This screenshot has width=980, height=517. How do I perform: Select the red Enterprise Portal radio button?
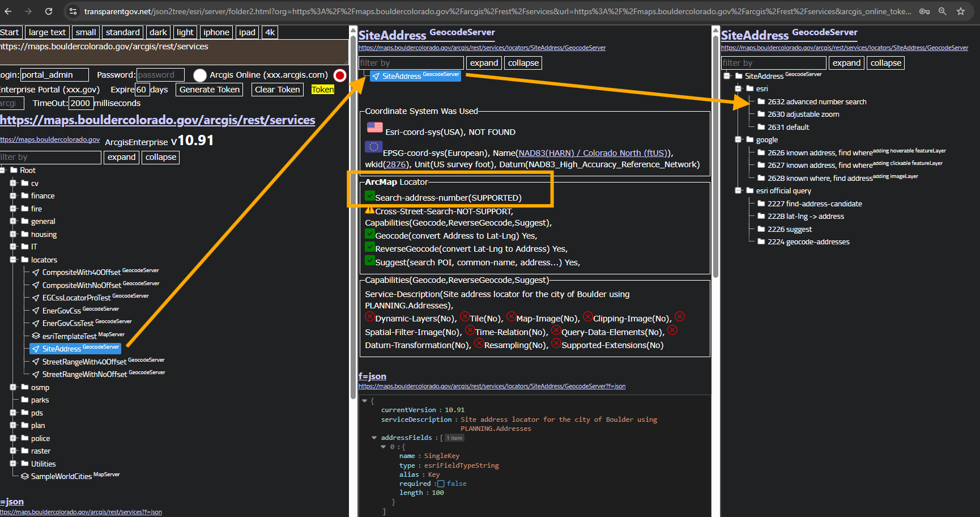(x=340, y=75)
